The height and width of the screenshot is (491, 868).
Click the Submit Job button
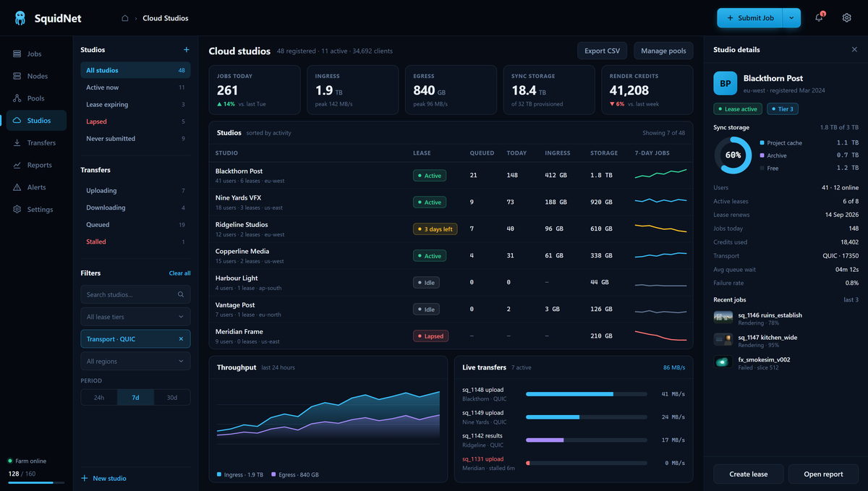(750, 18)
